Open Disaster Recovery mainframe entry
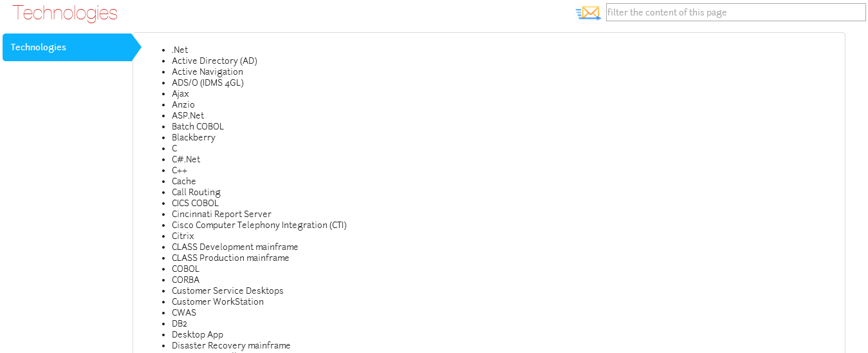This screenshot has width=868, height=353. 231,346
